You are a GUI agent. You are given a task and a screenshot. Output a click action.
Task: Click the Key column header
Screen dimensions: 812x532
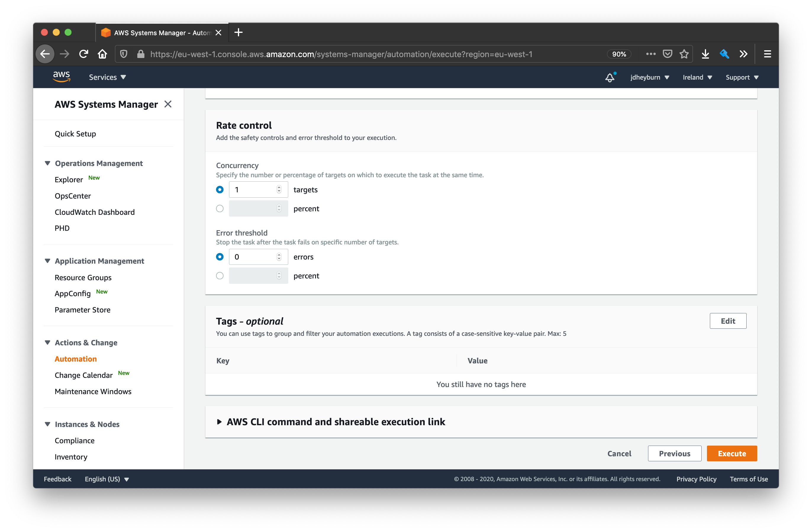223,360
